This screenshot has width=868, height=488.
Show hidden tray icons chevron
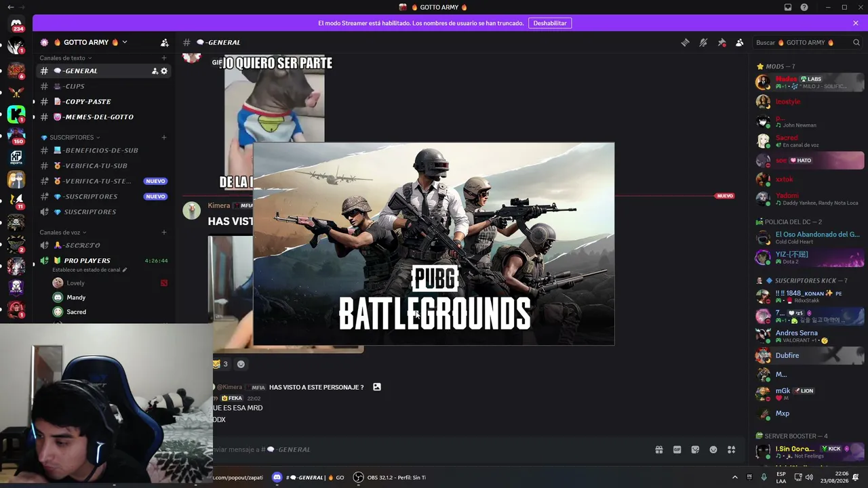coord(735,477)
